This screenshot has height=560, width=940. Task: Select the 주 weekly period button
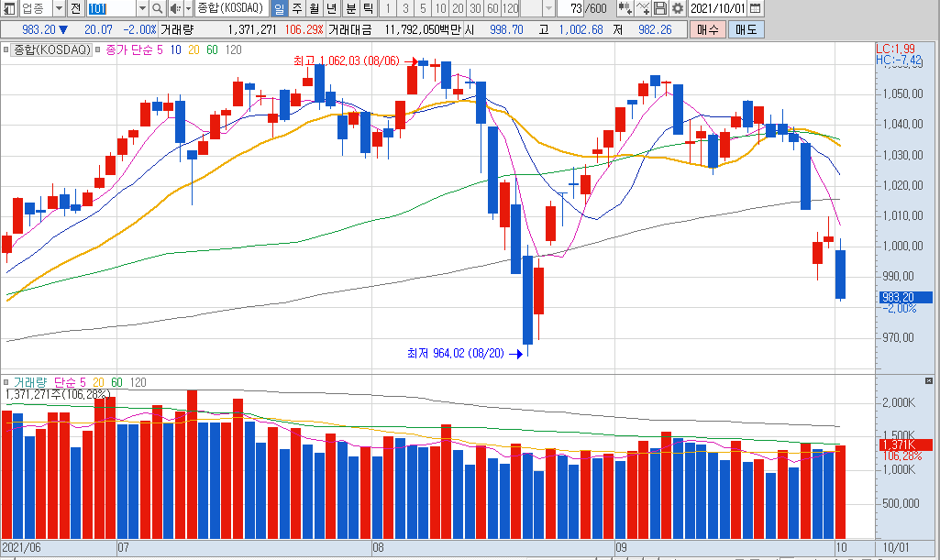coord(297,8)
